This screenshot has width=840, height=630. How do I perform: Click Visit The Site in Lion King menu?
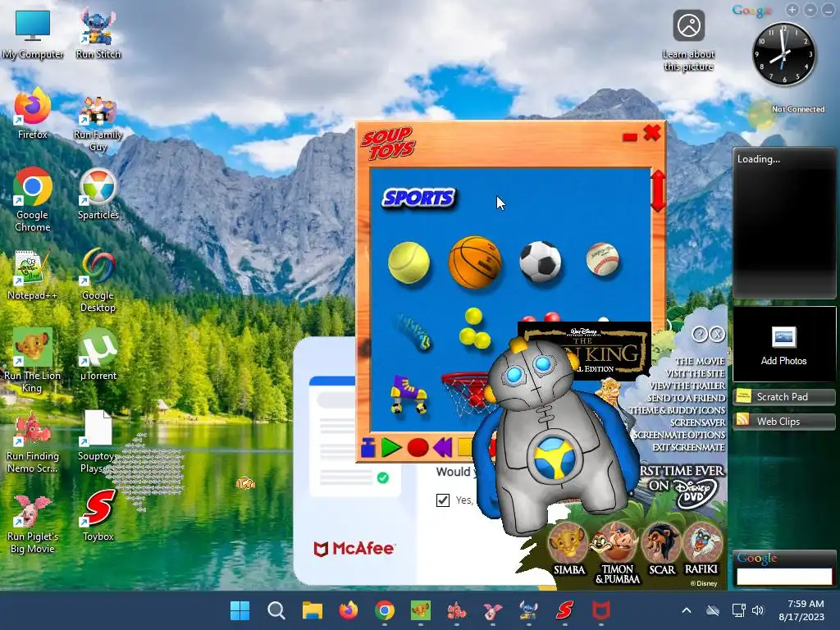point(696,373)
